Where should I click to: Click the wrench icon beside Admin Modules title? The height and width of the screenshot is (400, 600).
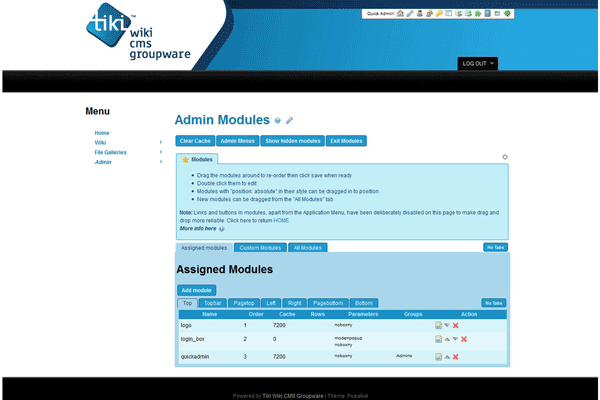290,120
